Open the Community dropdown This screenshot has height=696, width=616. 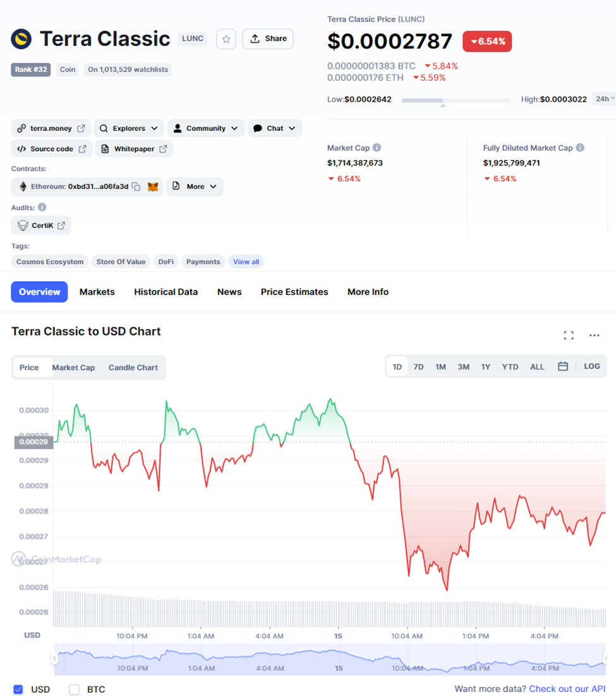(x=205, y=128)
